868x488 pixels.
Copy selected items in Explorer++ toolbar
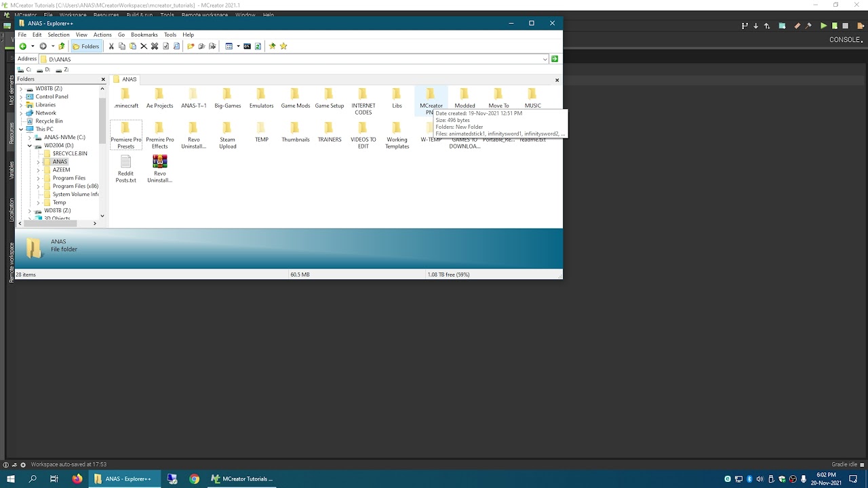(x=122, y=46)
